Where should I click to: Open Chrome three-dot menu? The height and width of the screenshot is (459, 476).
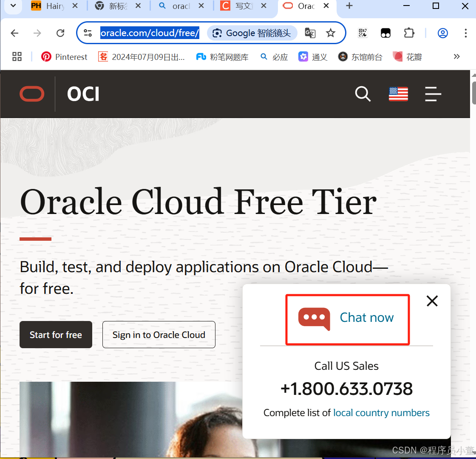[x=466, y=33]
